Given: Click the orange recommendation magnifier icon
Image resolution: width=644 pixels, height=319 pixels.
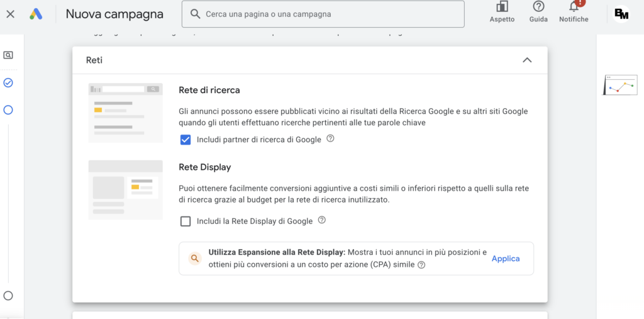Looking at the screenshot, I should 195,258.
